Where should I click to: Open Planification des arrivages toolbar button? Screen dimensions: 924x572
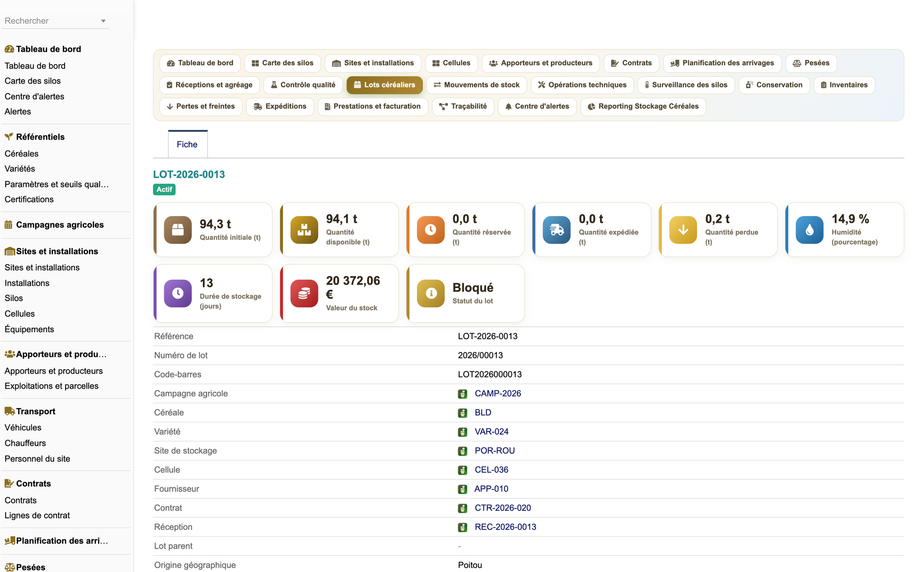point(722,63)
